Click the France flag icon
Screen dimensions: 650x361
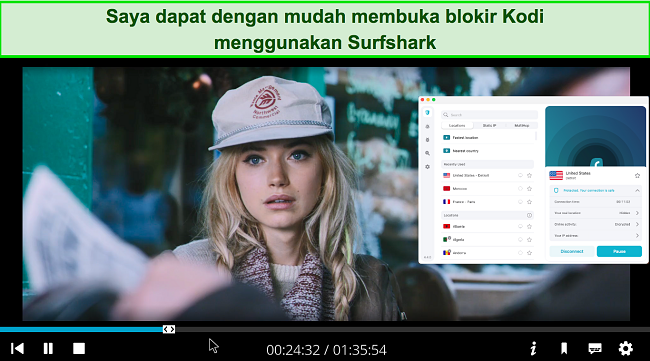click(446, 202)
